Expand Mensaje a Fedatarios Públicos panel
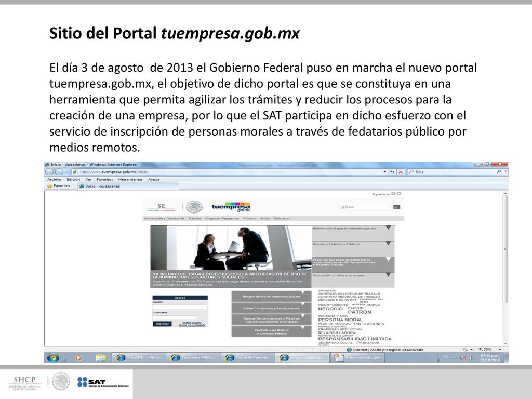This screenshot has width=532, height=399. click(353, 249)
